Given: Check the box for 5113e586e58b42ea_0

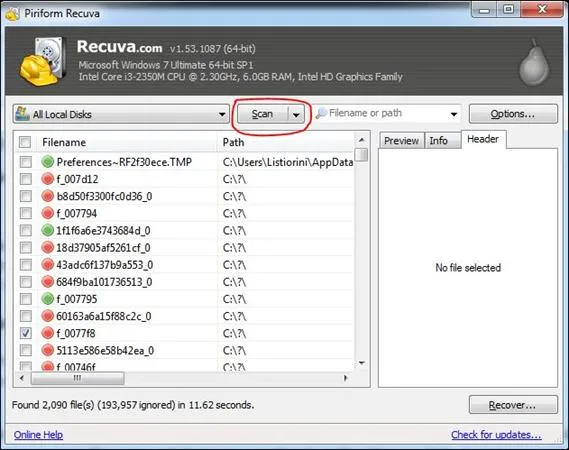Looking at the screenshot, I should click(25, 350).
